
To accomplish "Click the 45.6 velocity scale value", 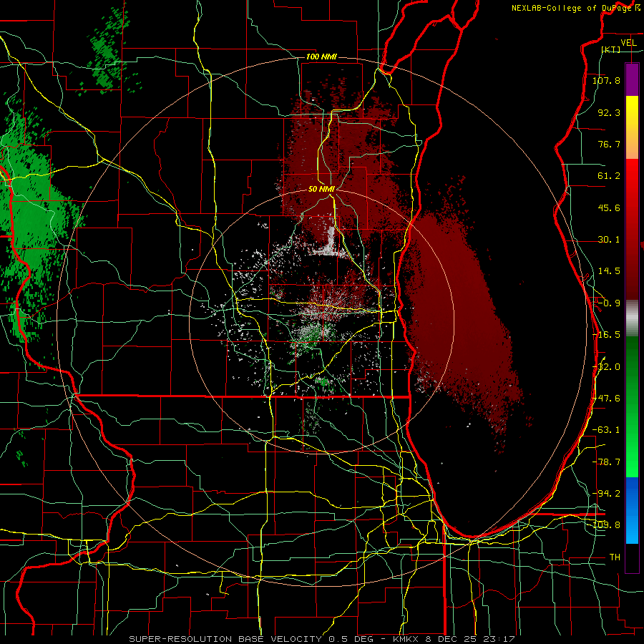I will [609, 208].
